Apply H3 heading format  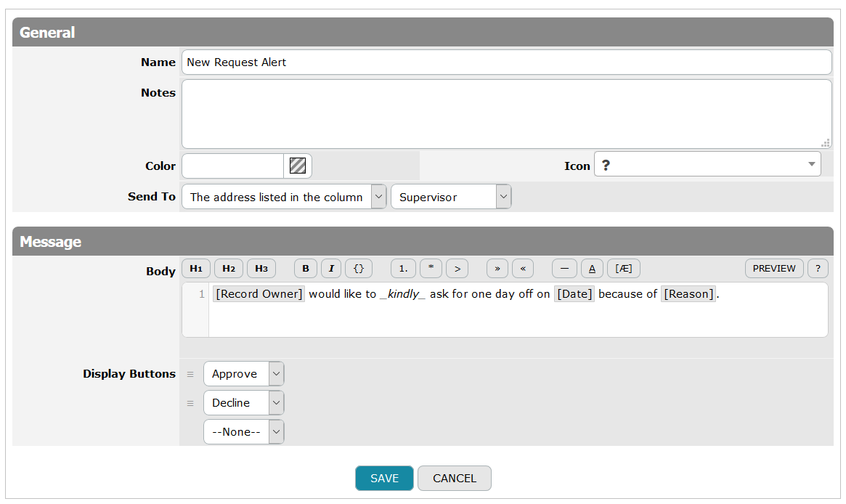261,269
